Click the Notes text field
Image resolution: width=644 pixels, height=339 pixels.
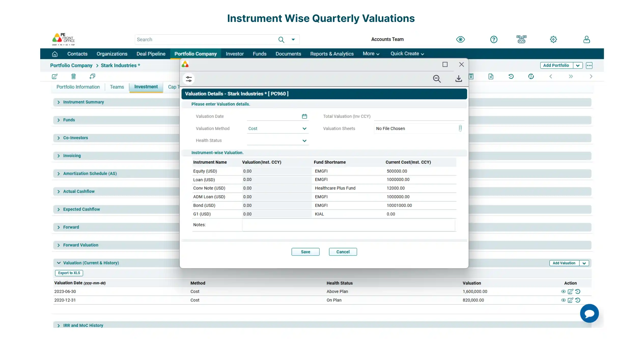click(x=348, y=225)
